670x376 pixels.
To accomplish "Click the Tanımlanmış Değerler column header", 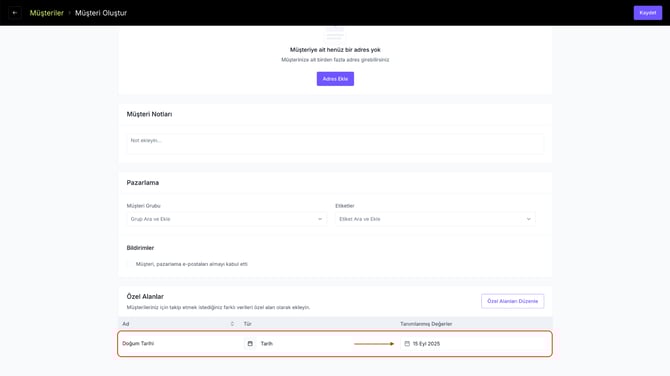I will tap(426, 324).
